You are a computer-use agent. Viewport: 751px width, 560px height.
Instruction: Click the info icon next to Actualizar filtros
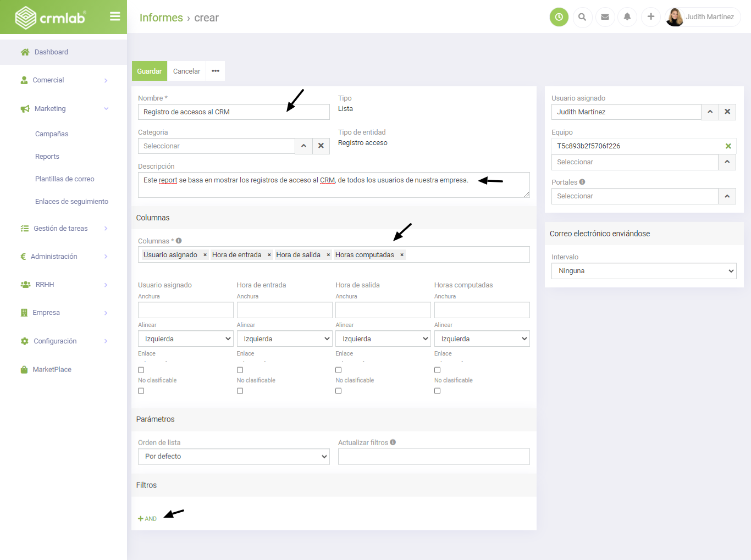[x=393, y=442]
